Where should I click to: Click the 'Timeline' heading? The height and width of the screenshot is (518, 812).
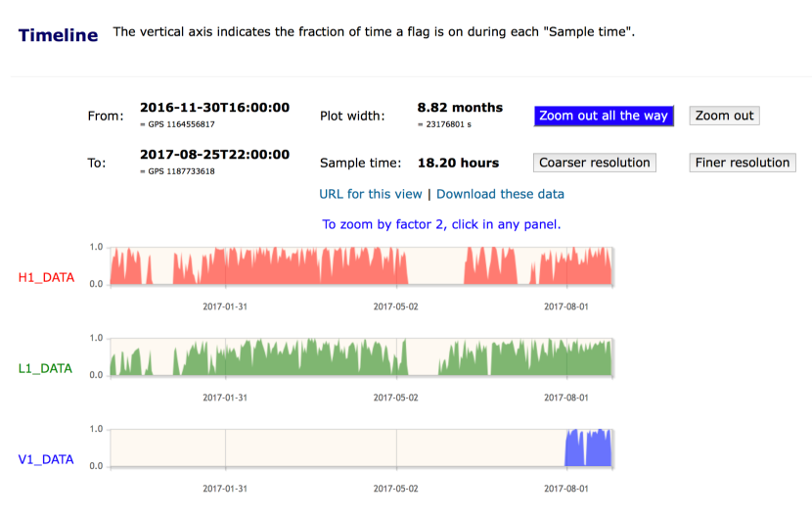pos(59,35)
